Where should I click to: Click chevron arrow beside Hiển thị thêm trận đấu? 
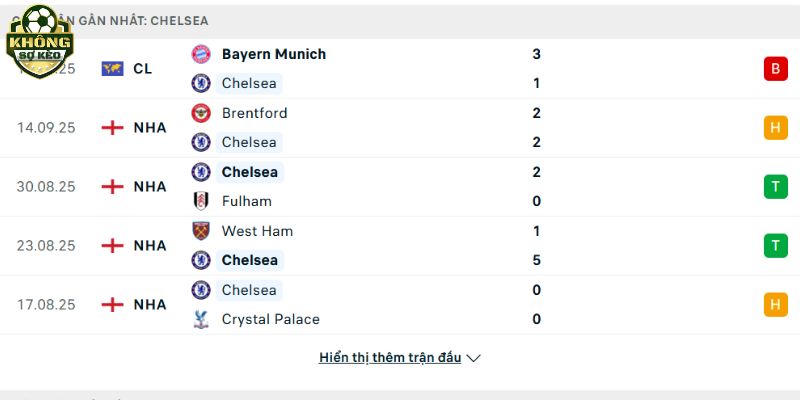[473, 358]
